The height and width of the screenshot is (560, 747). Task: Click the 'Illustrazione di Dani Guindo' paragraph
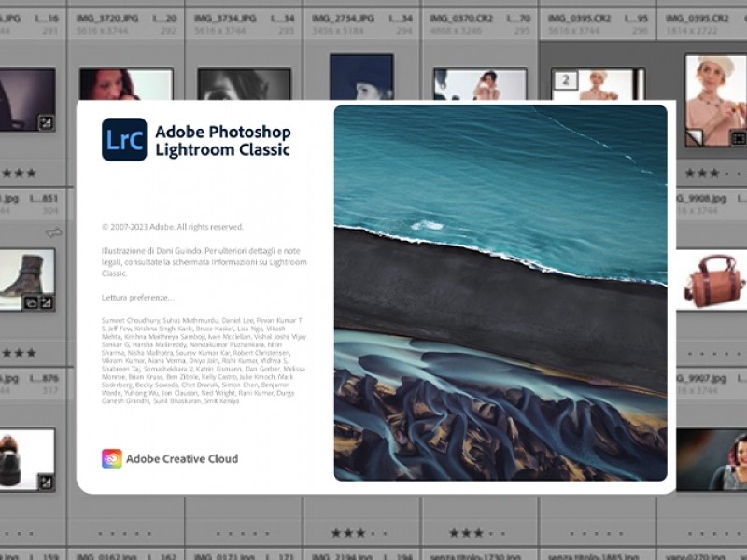coord(204,262)
